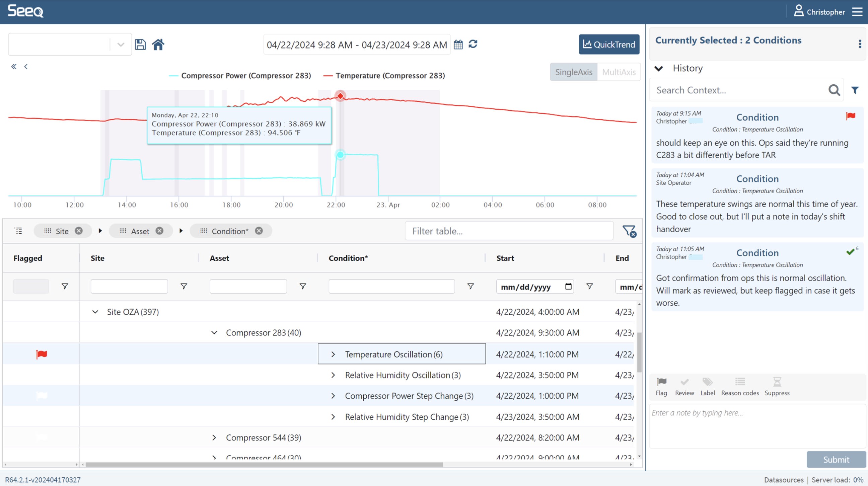Viewport: 868px width, 486px height.
Task: Expand the Compressor 544 row
Action: coord(214,437)
